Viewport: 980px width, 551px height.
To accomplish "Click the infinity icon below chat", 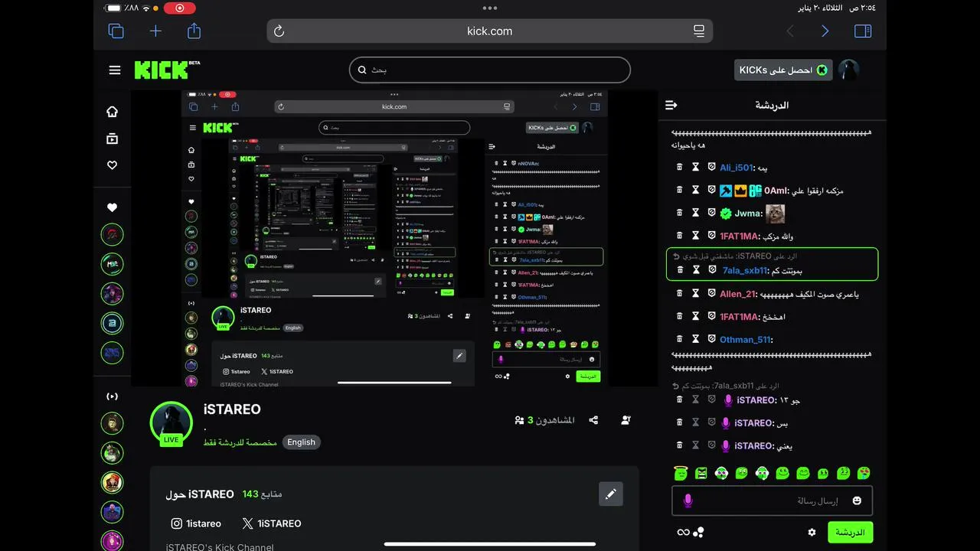I will (683, 532).
